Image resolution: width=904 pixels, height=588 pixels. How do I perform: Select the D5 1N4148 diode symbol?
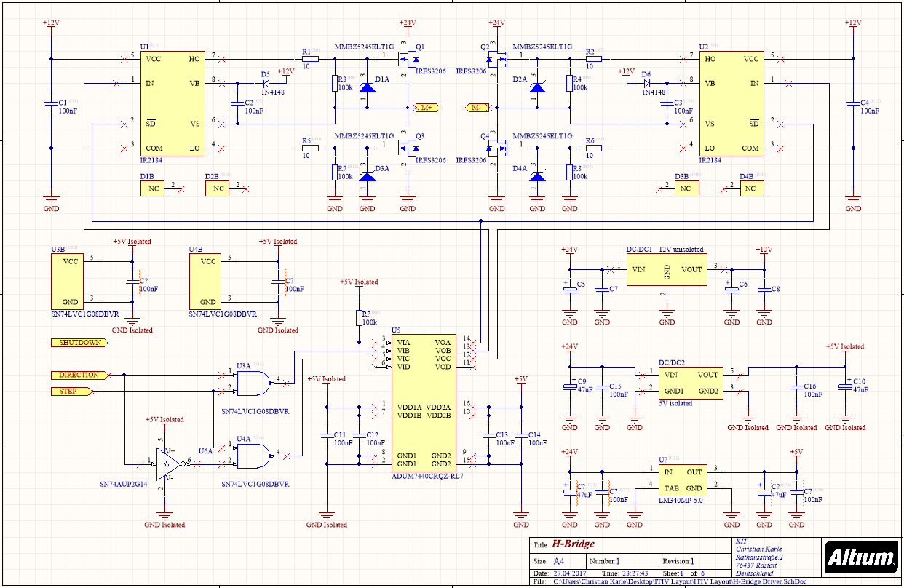265,83
